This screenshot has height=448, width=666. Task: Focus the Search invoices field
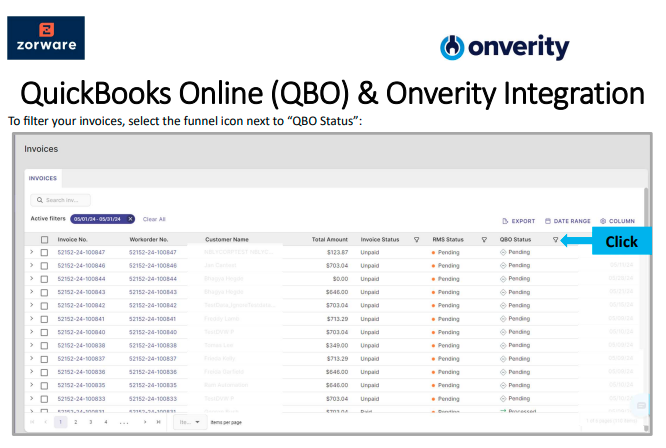[60, 200]
